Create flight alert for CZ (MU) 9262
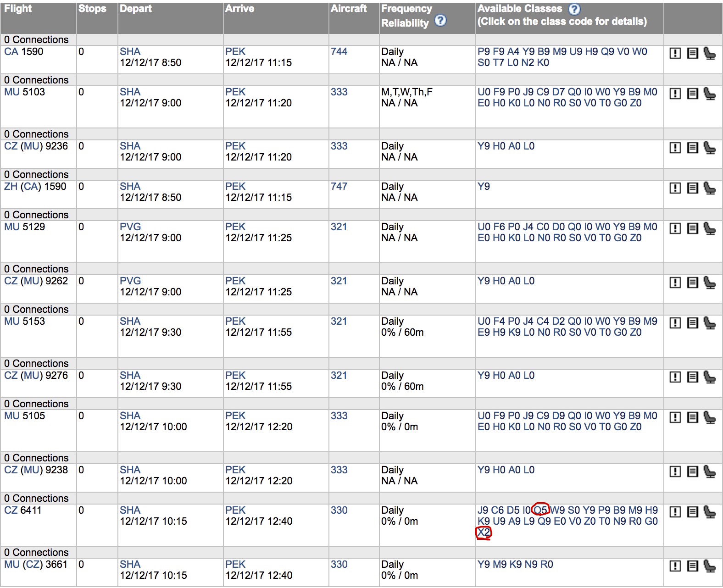The image size is (723, 588). (x=675, y=283)
